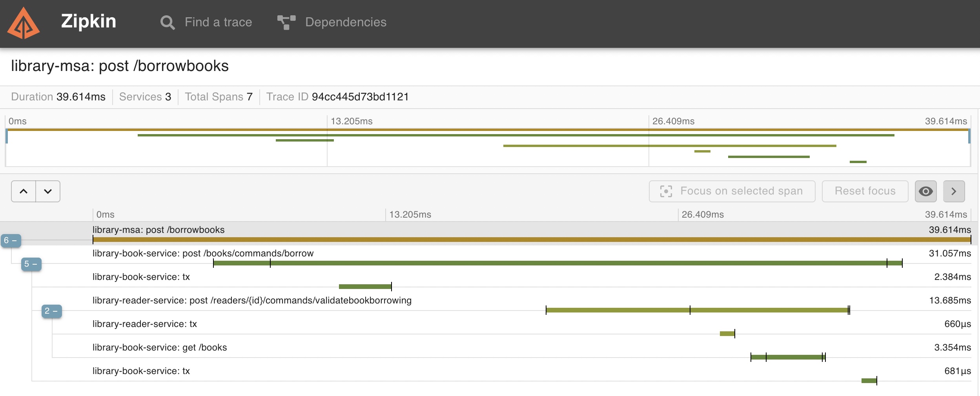Collapse the root span tree node labeled 6
Screen dimensions: 980x396
[x=11, y=240]
